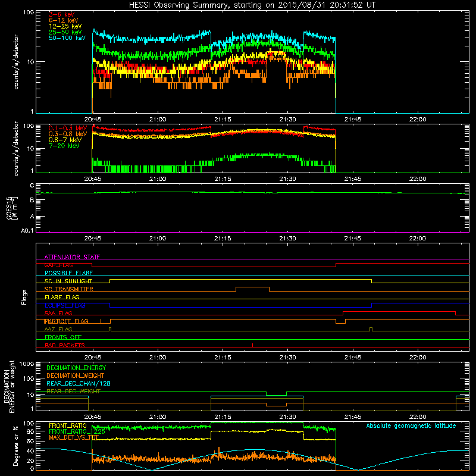Click the red spike on BAD_PACKETS line
Image resolution: width=476 pixels, height=476 pixels.
[x=252, y=345]
